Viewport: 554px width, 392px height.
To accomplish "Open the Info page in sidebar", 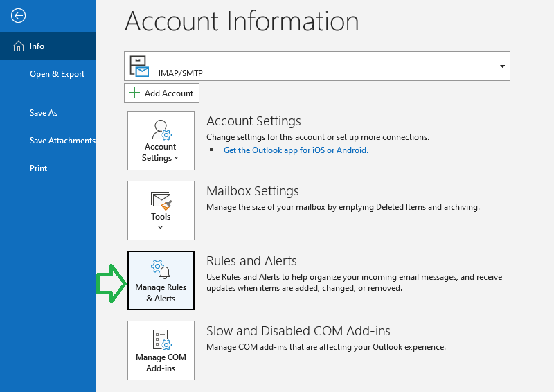I will click(x=48, y=46).
